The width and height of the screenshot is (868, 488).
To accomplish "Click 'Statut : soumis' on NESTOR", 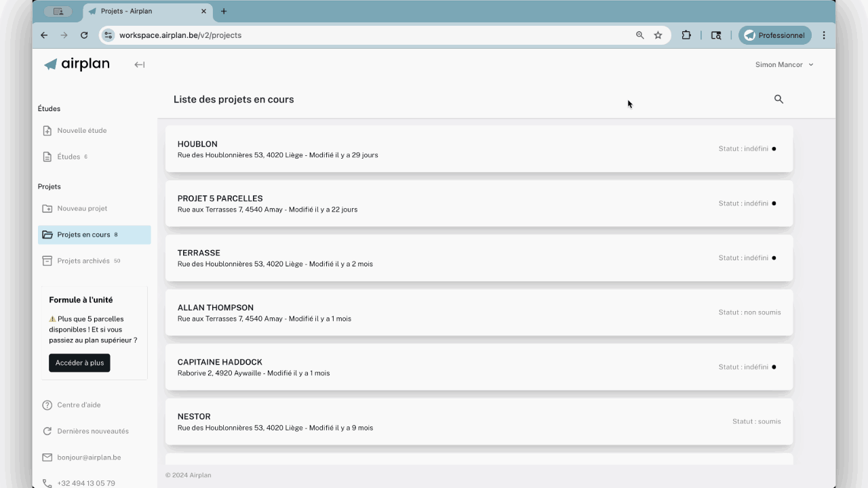I will pyautogui.click(x=756, y=422).
